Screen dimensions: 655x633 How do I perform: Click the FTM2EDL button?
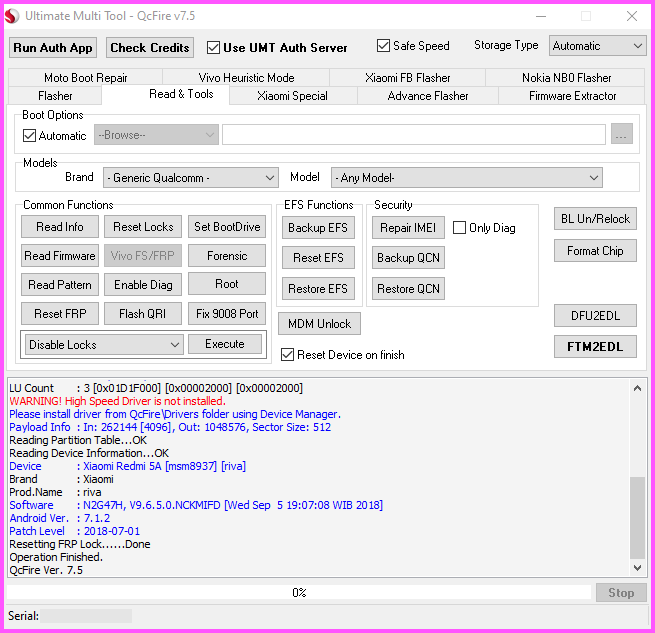click(x=595, y=346)
